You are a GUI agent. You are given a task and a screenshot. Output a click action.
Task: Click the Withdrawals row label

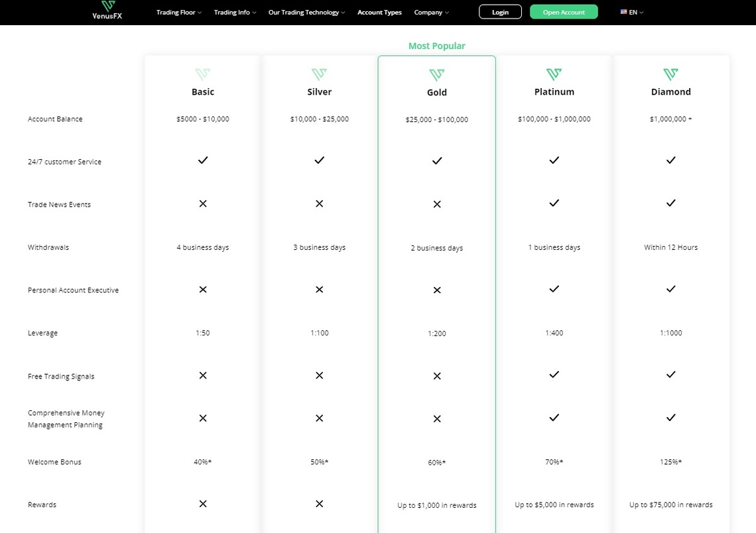pos(48,247)
